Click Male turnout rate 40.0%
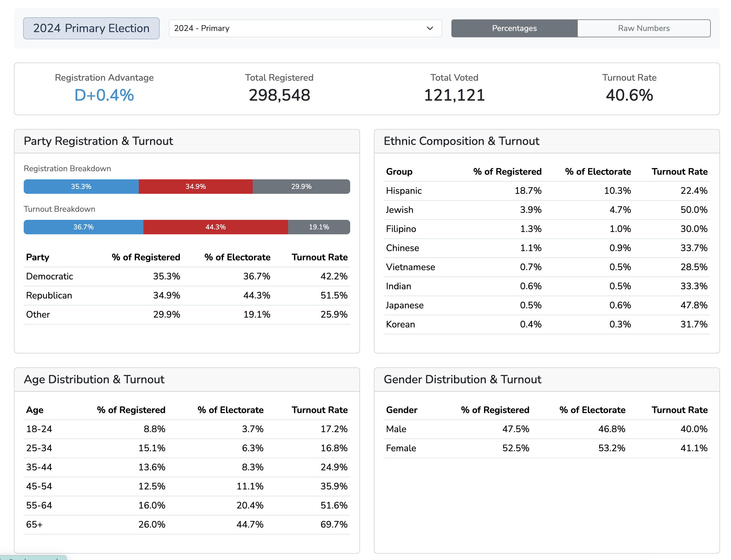 [x=694, y=429]
